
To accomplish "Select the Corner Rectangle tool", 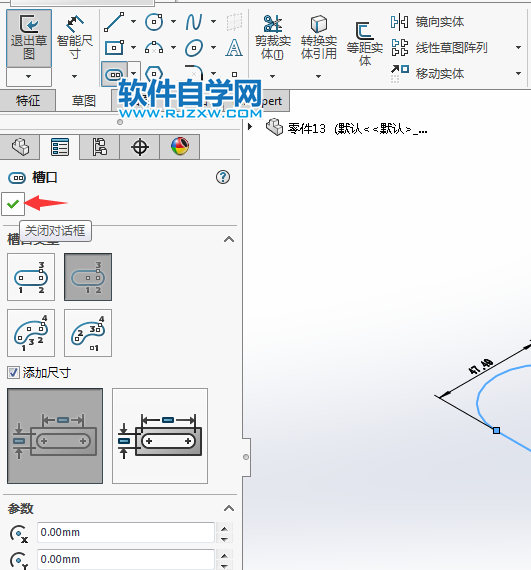I will (114, 48).
